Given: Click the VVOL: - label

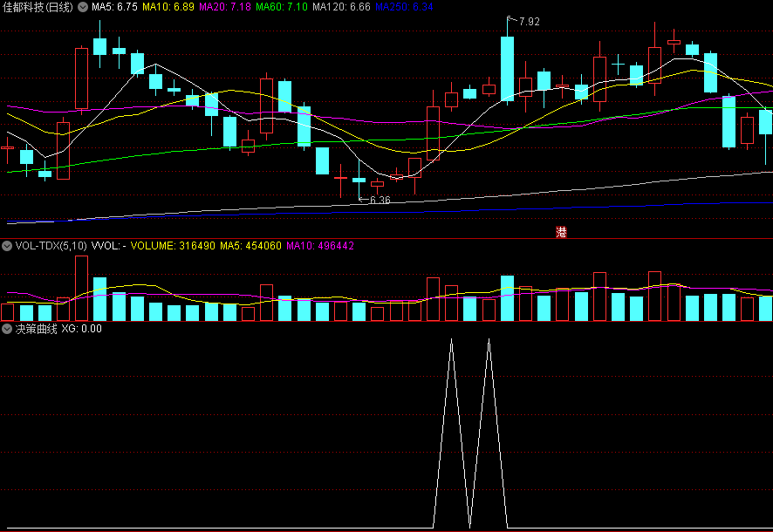Looking at the screenshot, I should tap(108, 245).
